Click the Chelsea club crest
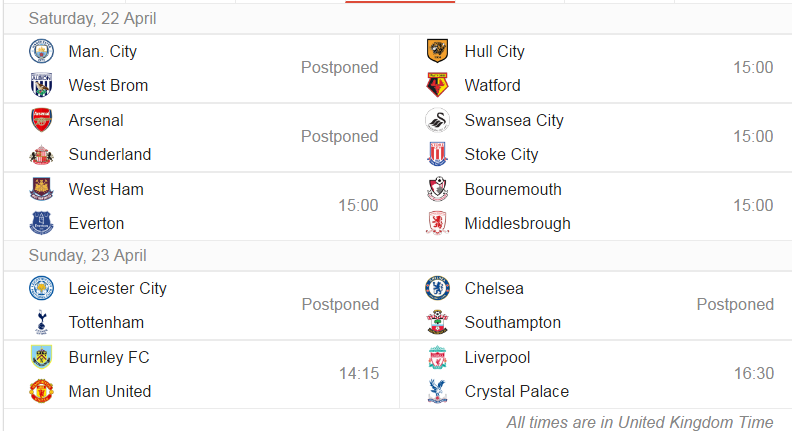Image resolution: width=792 pixels, height=431 pixels. click(437, 288)
